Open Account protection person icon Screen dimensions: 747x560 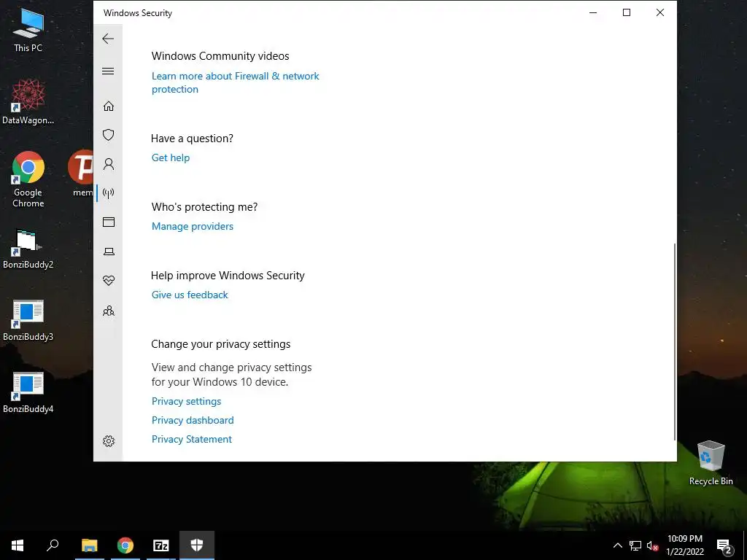point(109,164)
